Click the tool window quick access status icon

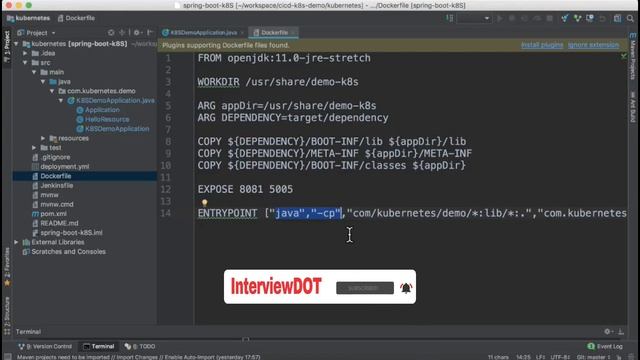pos(7,357)
